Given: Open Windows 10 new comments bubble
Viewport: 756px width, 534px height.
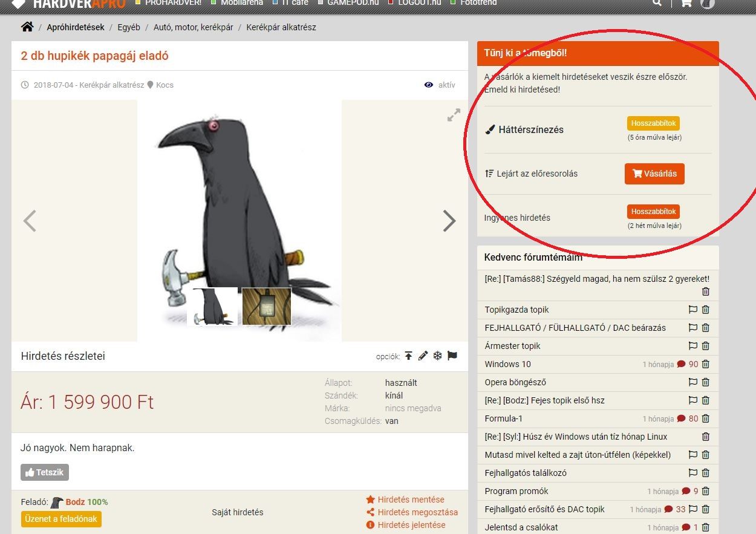Looking at the screenshot, I should point(682,364).
